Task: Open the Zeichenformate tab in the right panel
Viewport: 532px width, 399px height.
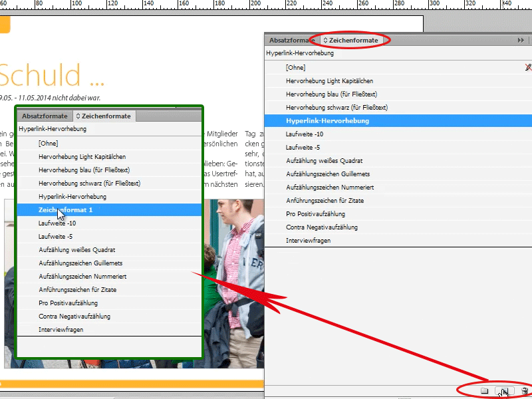Action: pyautogui.click(x=352, y=40)
